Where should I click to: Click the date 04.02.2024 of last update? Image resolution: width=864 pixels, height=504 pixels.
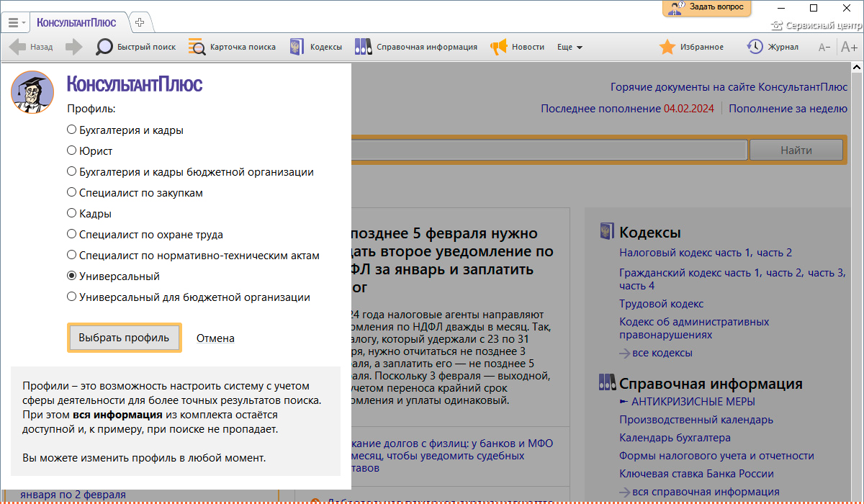tap(689, 109)
